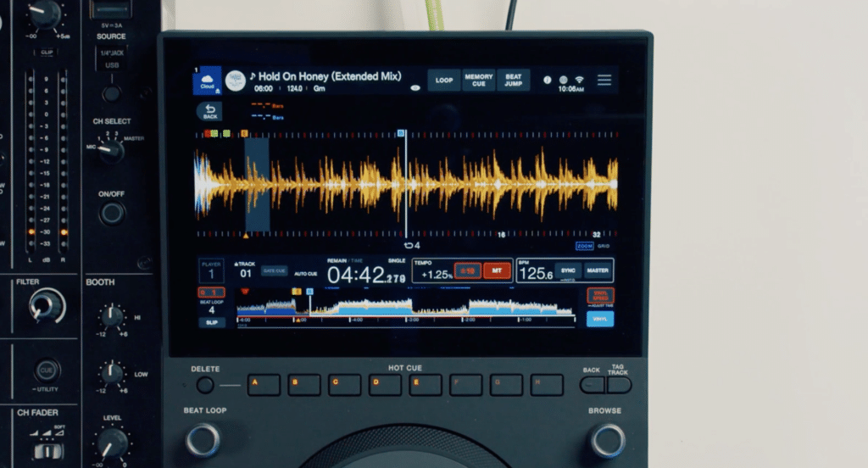
Task: Toggle the red Quantize Q 1 button
Action: (x=211, y=292)
